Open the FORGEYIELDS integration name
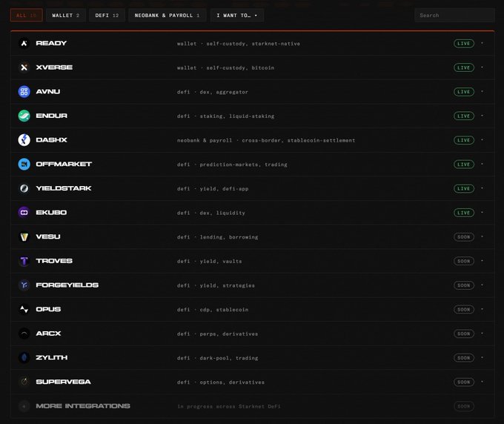The height and width of the screenshot is (424, 504). tap(67, 285)
